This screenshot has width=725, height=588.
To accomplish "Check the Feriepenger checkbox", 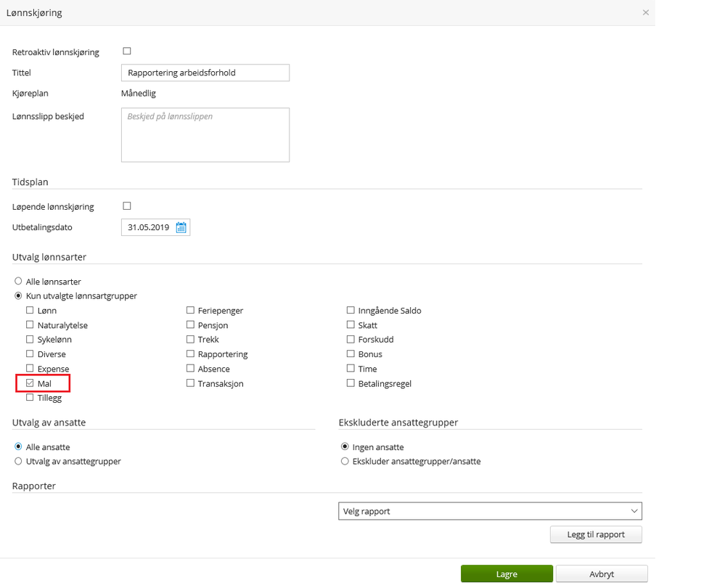I will point(191,311).
